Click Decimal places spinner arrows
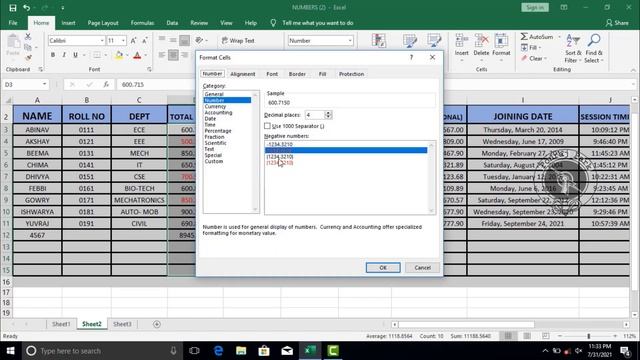The width and height of the screenshot is (640, 360). 328,115
